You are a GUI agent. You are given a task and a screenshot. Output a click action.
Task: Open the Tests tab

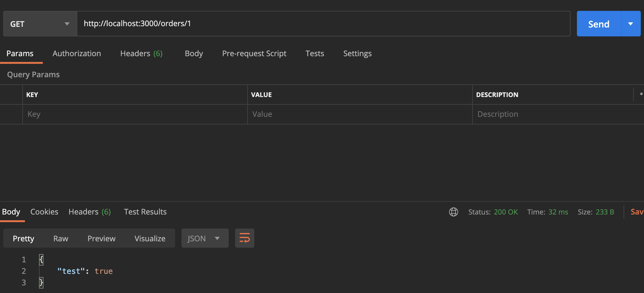click(x=315, y=53)
